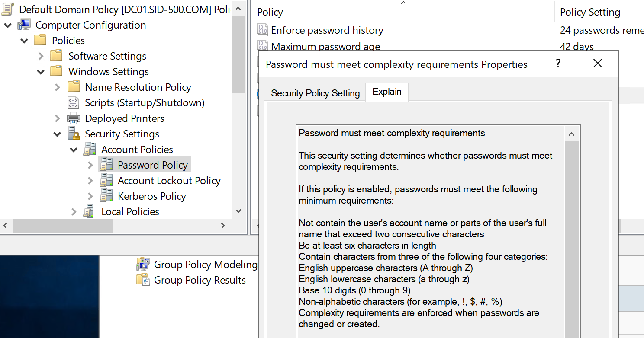Select the Group Policy Results icon

tap(143, 280)
